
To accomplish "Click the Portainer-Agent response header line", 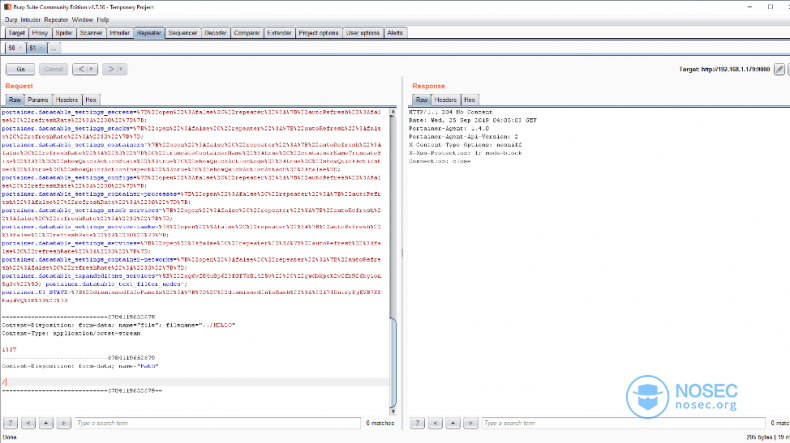I will pyautogui.click(x=448, y=129).
